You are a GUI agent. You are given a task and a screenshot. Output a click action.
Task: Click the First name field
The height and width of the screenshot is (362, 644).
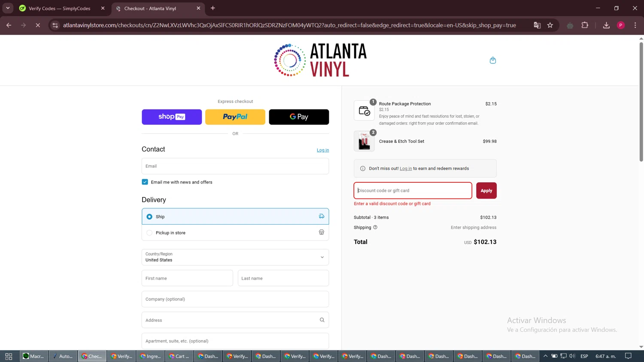click(187, 278)
